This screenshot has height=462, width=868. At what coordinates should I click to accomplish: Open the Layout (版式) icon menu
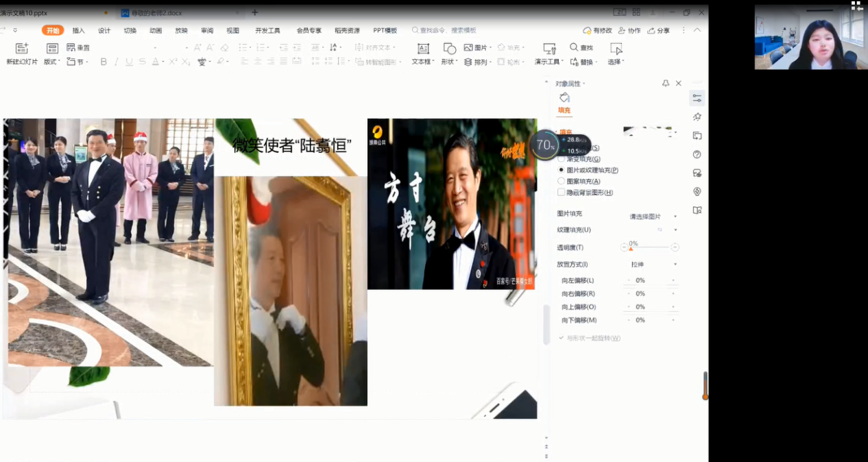tap(52, 49)
